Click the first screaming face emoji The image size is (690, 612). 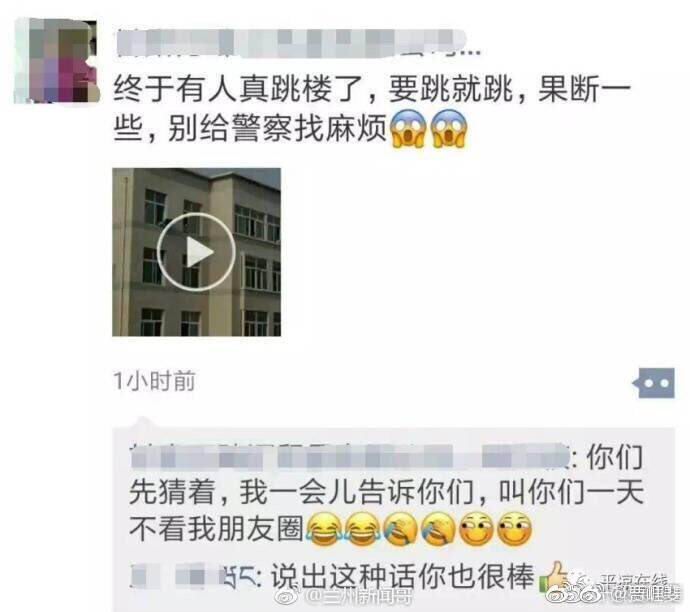tap(408, 128)
